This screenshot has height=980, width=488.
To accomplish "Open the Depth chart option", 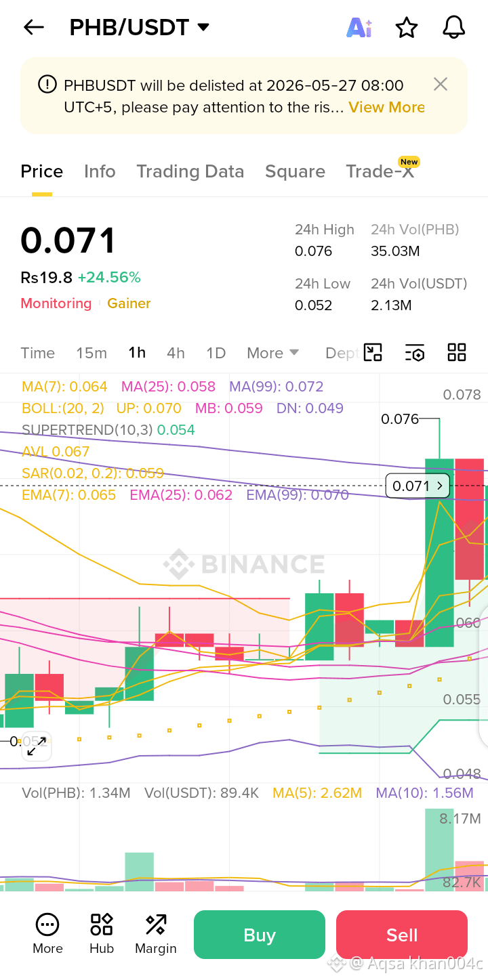I will click(x=342, y=353).
